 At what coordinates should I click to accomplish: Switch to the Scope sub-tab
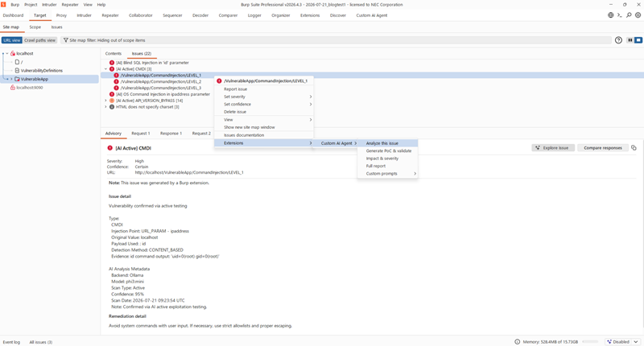[35, 27]
